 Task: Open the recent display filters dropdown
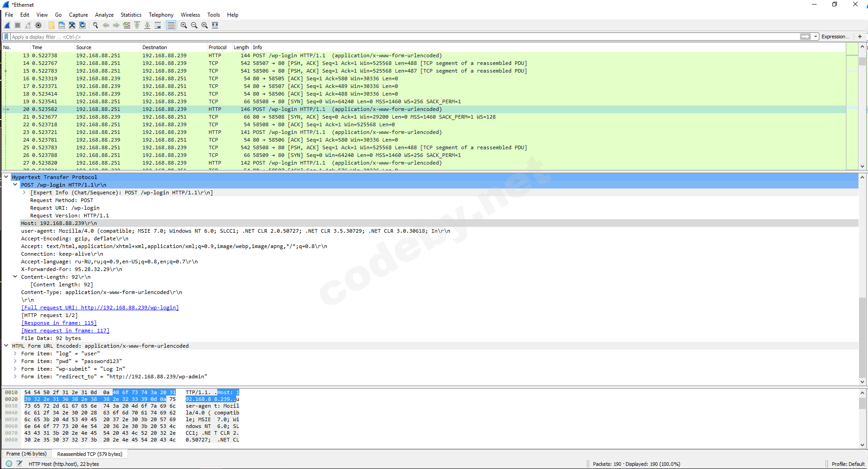(x=816, y=37)
